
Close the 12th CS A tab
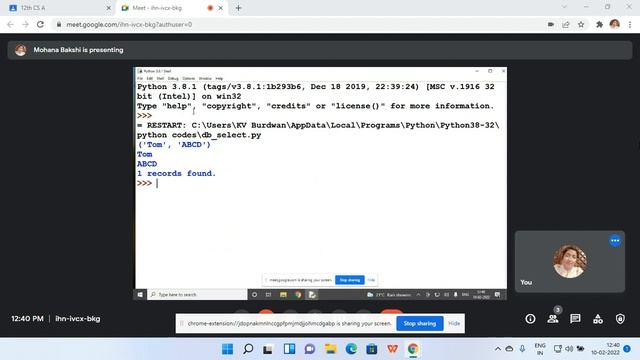(x=109, y=8)
